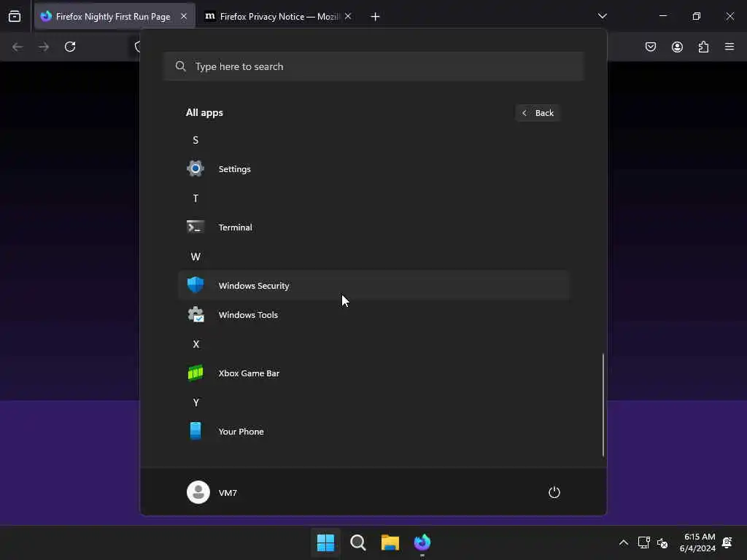Switch to Firefox Nightly on taskbar
The width and height of the screenshot is (747, 560).
[422, 542]
